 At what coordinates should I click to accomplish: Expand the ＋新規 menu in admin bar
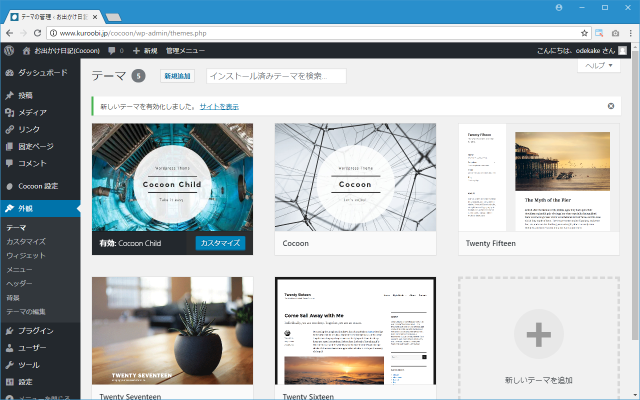click(x=145, y=49)
